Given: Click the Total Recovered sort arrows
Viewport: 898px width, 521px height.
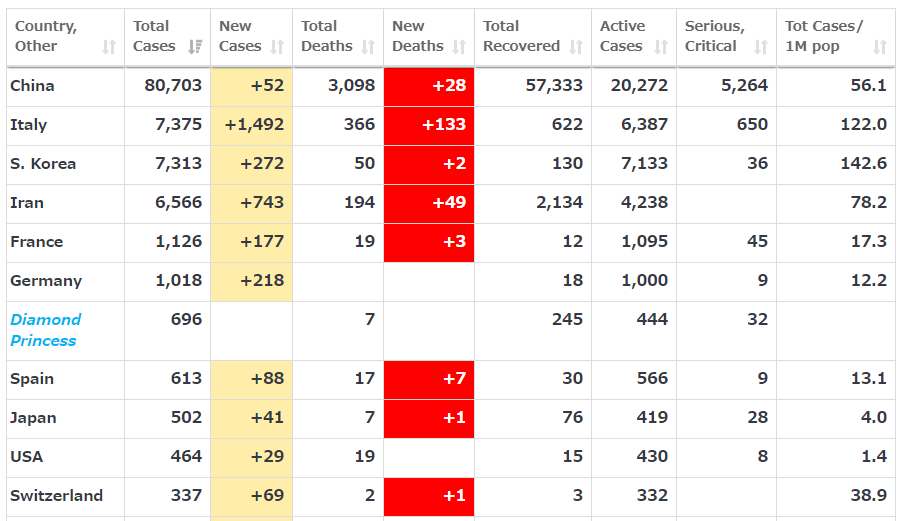Looking at the screenshot, I should coord(576,47).
